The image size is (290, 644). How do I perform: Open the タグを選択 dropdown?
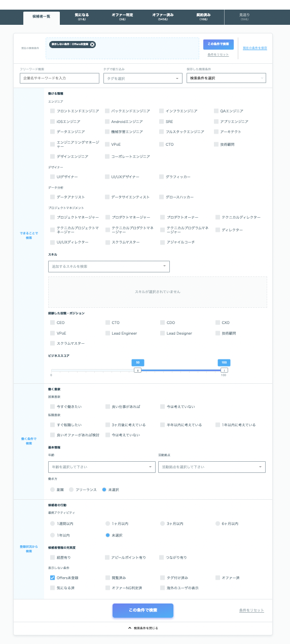pyautogui.click(x=142, y=78)
